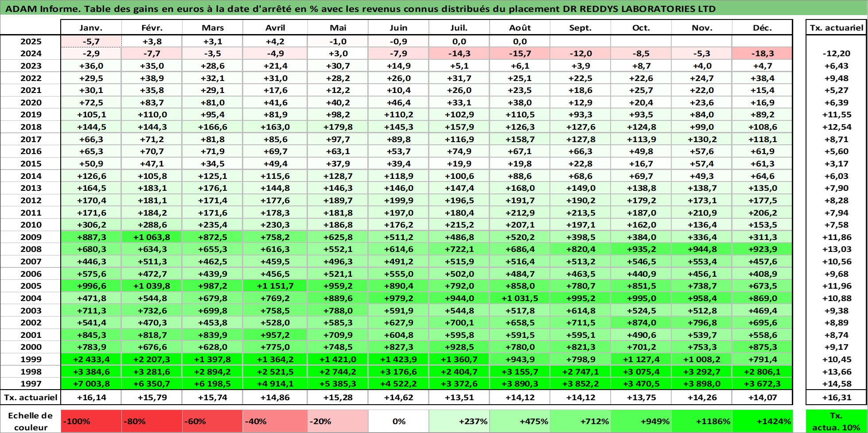Select the -12,20 actuarial rate for 2024

coord(837,54)
